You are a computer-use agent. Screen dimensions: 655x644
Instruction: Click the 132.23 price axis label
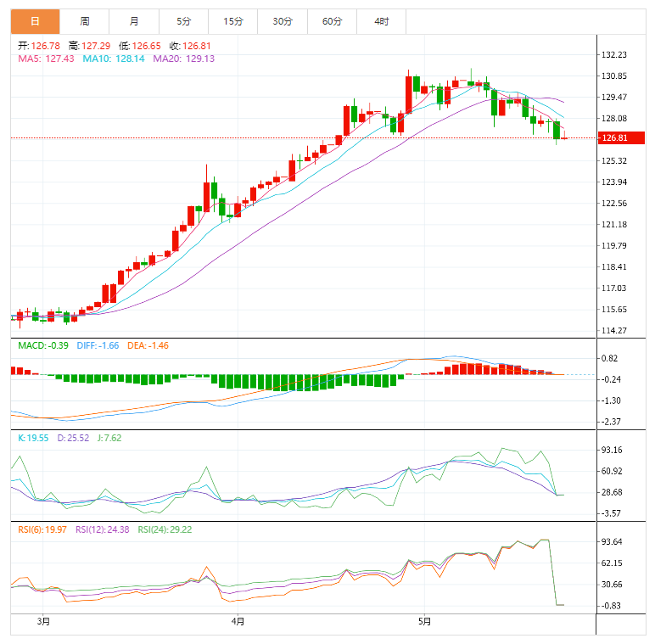click(614, 54)
